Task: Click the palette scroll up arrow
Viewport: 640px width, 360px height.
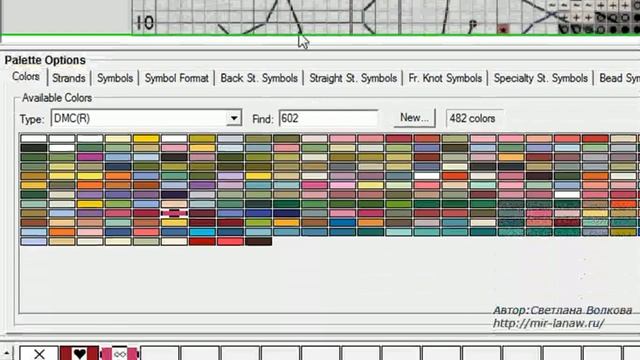Action: point(7,353)
